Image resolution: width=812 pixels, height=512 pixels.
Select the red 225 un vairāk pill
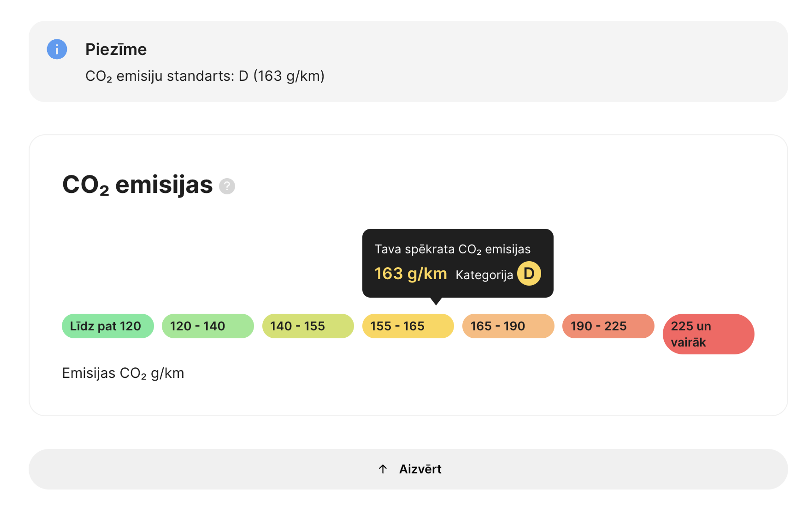tap(708, 334)
